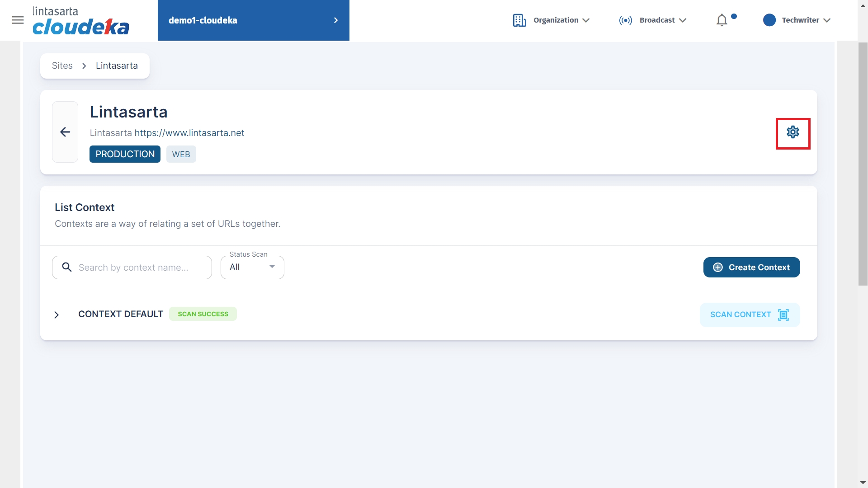Viewport: 868px width, 488px height.
Task: Click the vertical page scrollbar
Action: [863, 164]
